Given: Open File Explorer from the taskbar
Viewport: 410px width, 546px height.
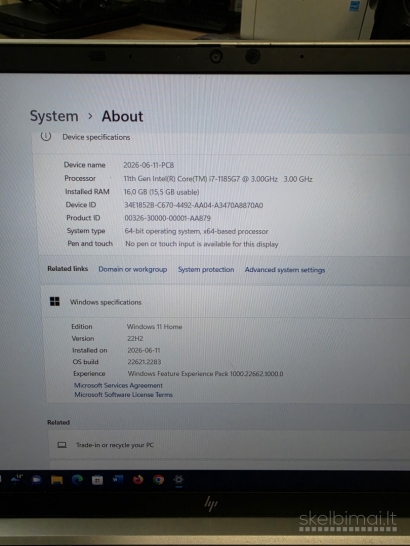Looking at the screenshot, I should [x=57, y=480].
